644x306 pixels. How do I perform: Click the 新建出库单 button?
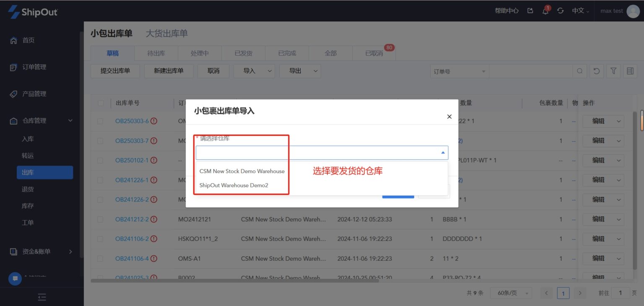(x=169, y=71)
